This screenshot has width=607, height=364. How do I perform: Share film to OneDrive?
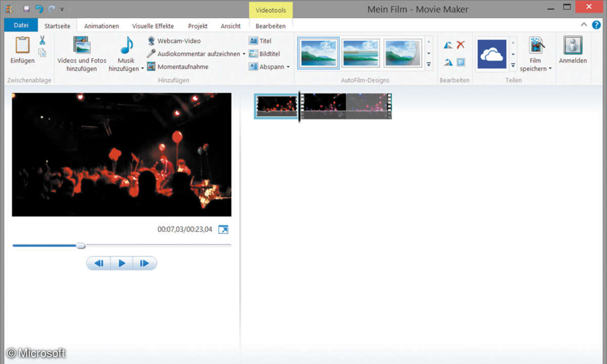point(492,54)
